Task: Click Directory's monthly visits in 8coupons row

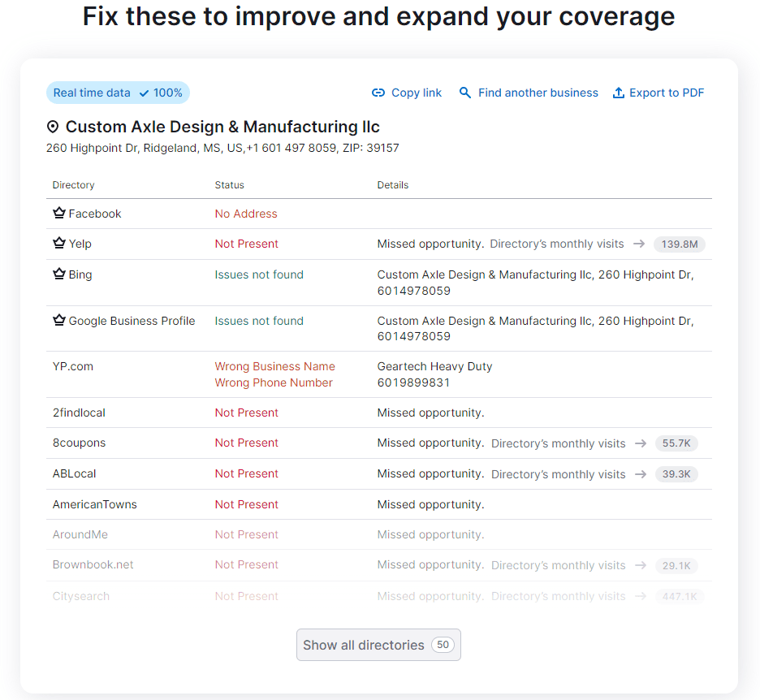Action: click(x=559, y=443)
